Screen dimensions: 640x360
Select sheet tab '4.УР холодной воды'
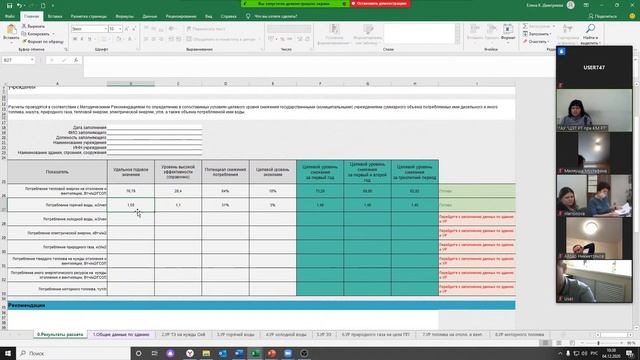[x=286, y=334]
